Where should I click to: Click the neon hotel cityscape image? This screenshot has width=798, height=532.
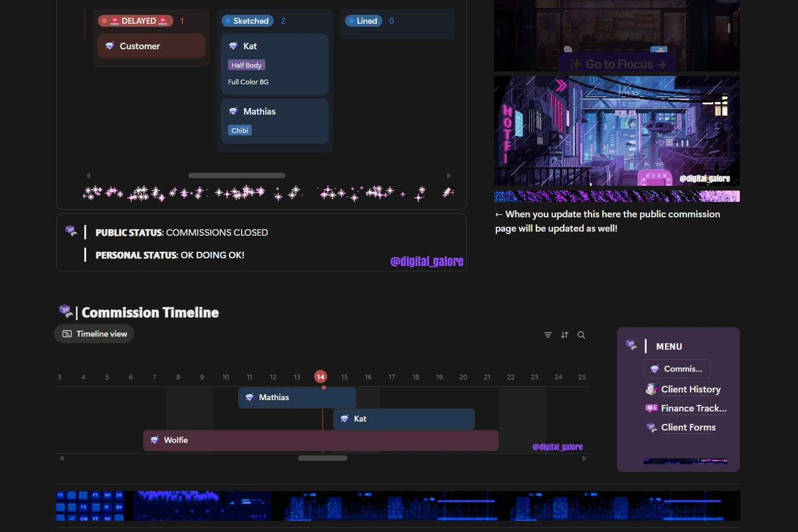617,131
